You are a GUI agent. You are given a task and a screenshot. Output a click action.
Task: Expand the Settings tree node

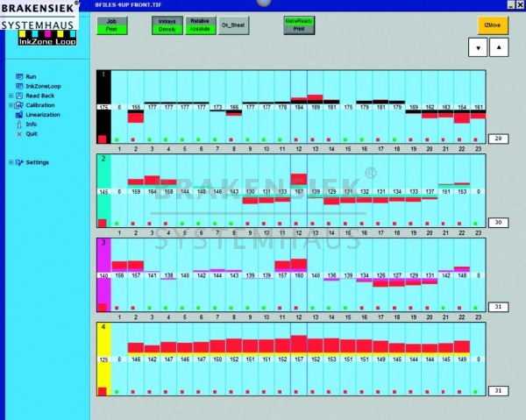11,162
